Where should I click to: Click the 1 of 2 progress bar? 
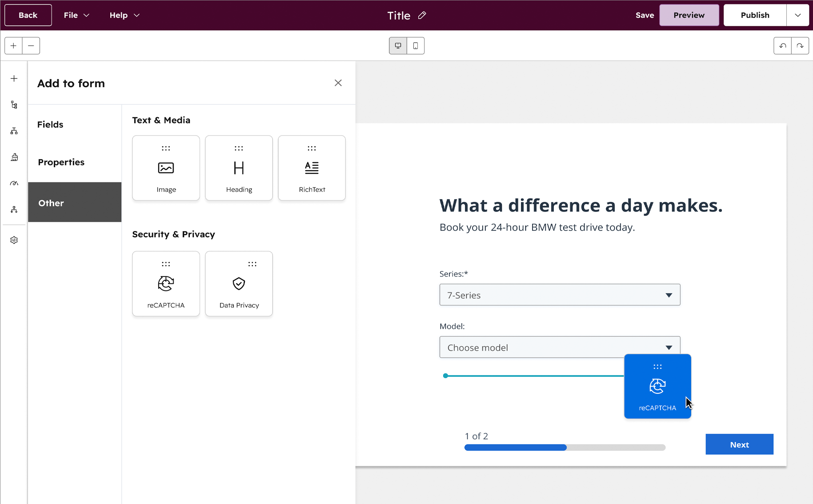pyautogui.click(x=565, y=448)
